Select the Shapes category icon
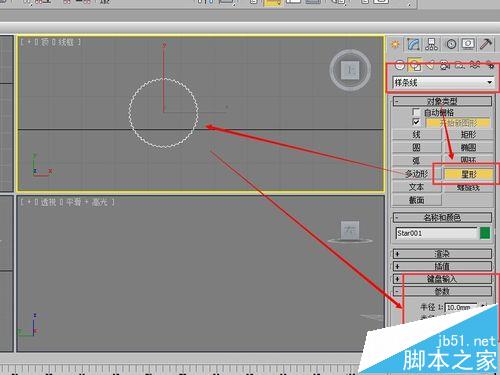This screenshot has width=500, height=375. click(x=415, y=65)
